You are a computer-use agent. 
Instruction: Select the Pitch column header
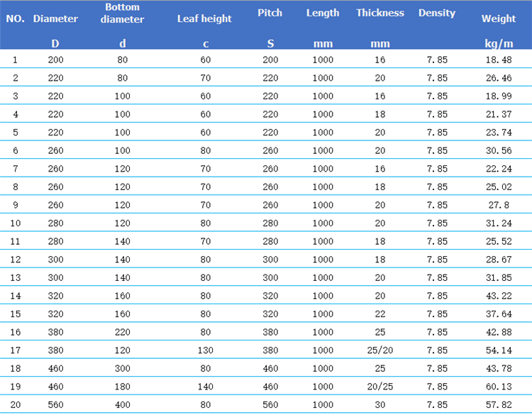270,13
